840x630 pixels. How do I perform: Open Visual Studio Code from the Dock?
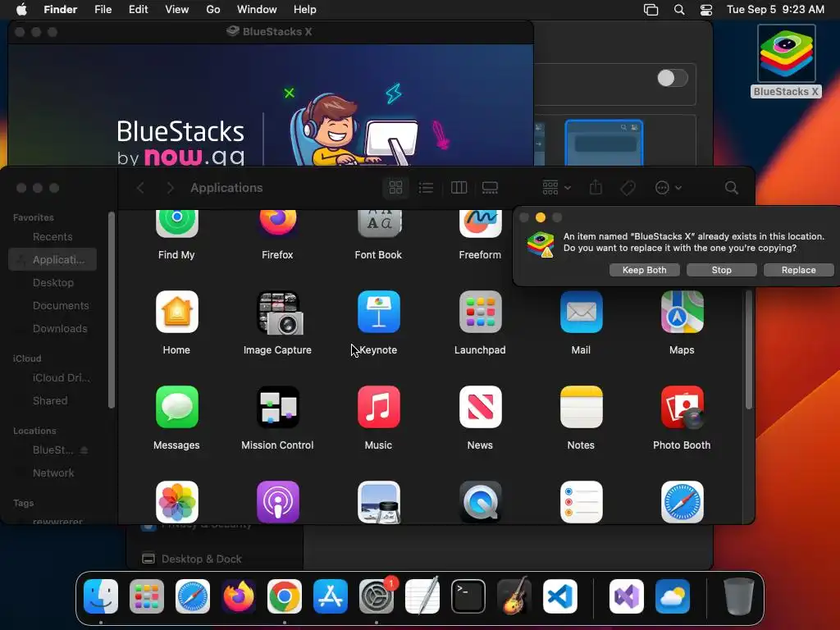pyautogui.click(x=559, y=596)
